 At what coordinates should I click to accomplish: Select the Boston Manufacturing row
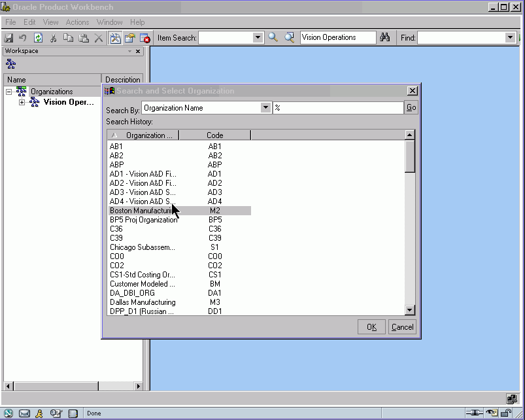click(x=180, y=211)
